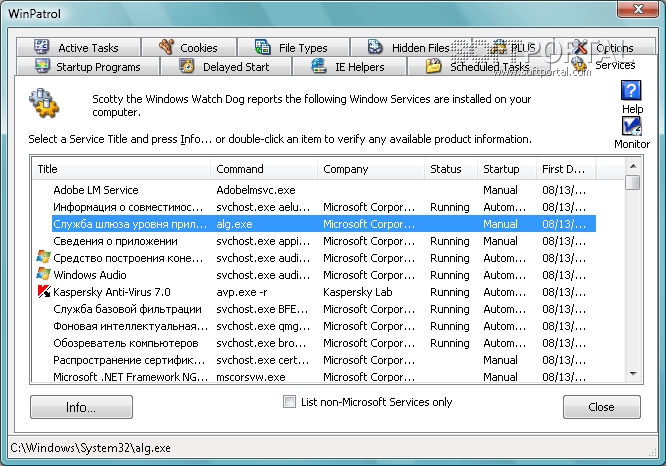Sort by the Company column header
The image size is (666, 466).
click(371, 169)
